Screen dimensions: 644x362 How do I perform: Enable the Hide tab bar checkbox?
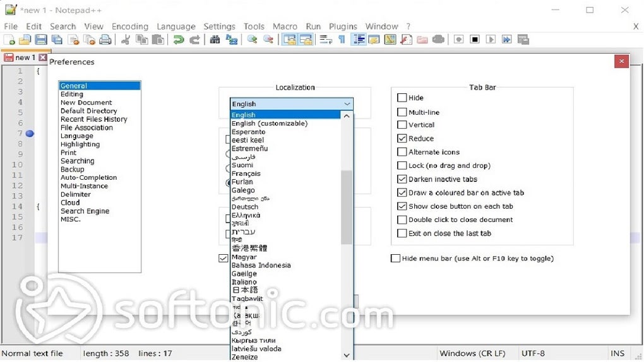tap(402, 98)
